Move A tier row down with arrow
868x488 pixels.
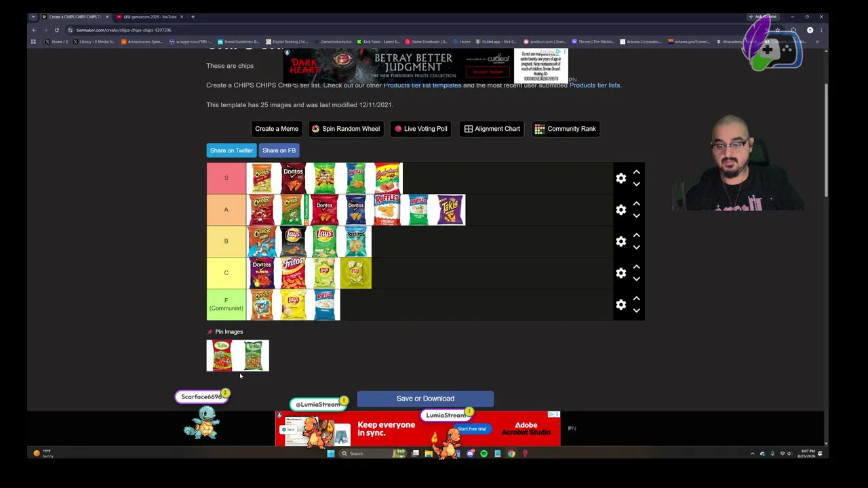[x=636, y=216]
